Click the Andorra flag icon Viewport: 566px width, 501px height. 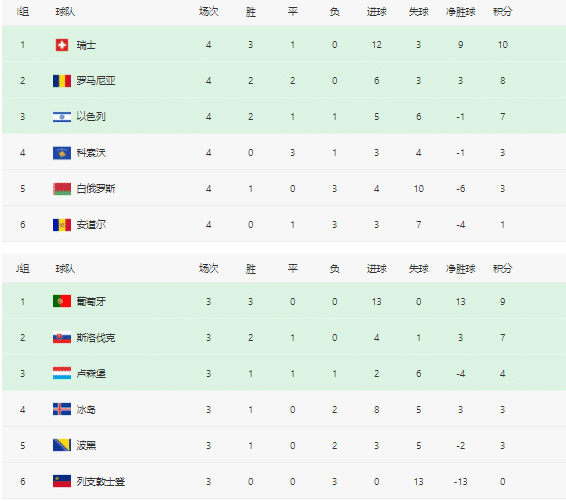(x=62, y=225)
